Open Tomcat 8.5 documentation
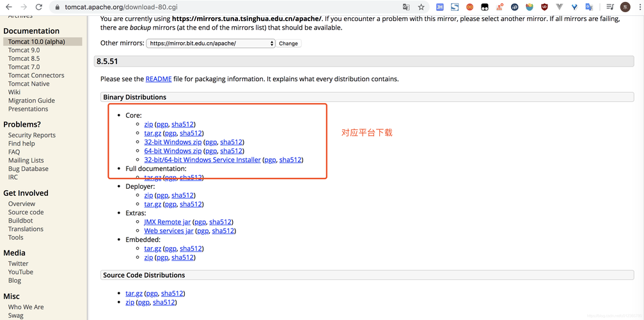Viewport: 644px width, 320px height. (x=24, y=58)
